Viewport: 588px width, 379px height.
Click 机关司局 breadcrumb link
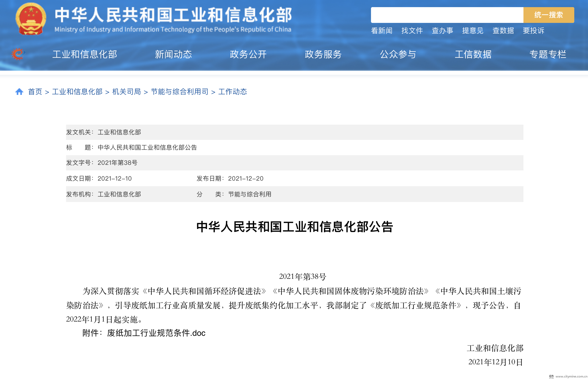[x=127, y=92]
